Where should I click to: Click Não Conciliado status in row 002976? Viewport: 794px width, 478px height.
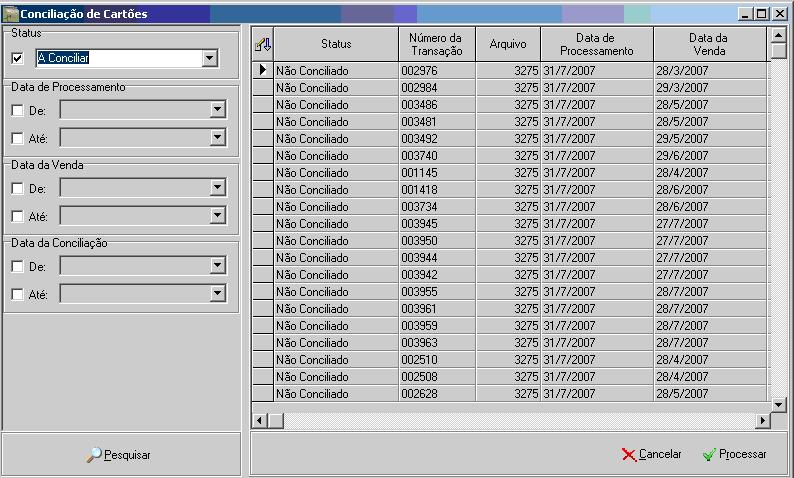[336, 70]
